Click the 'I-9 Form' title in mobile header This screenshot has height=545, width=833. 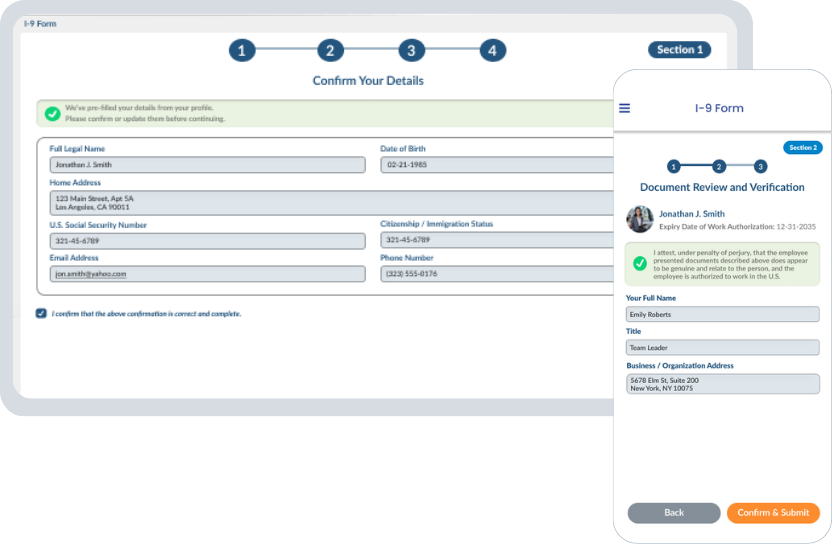click(719, 108)
